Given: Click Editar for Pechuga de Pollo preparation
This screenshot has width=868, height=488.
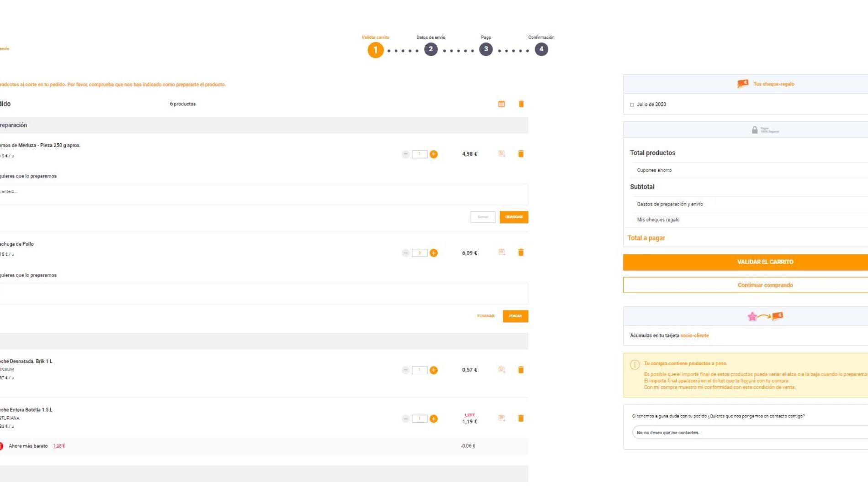Looking at the screenshot, I should click(515, 316).
